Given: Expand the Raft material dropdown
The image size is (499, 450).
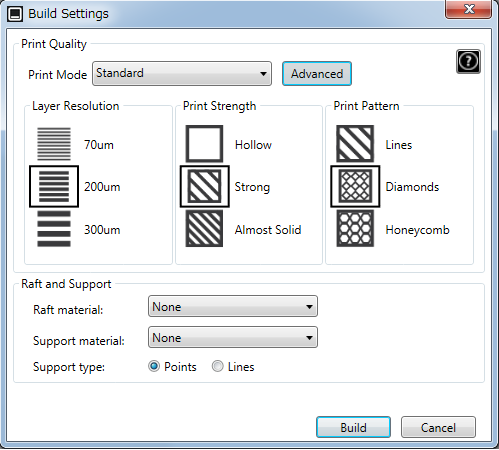Looking at the screenshot, I should [x=233, y=306].
